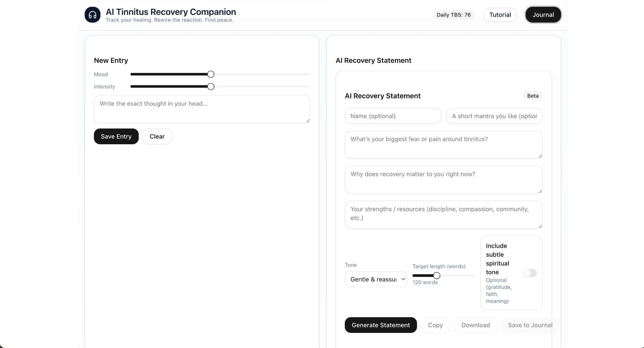Save statement to Journal
Image resolution: width=644 pixels, height=348 pixels.
[x=530, y=325]
